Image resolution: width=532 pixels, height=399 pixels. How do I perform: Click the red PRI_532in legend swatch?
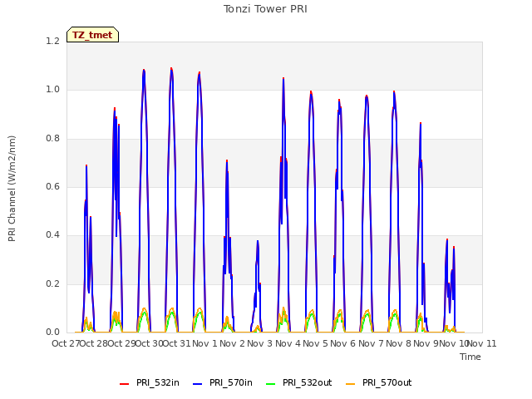125,384
